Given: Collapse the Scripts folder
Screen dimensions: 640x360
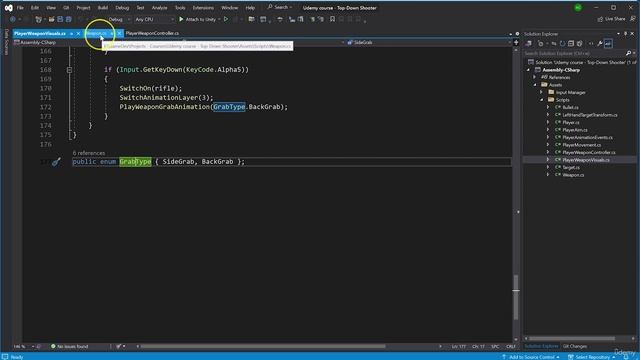Looking at the screenshot, I should [x=542, y=100].
